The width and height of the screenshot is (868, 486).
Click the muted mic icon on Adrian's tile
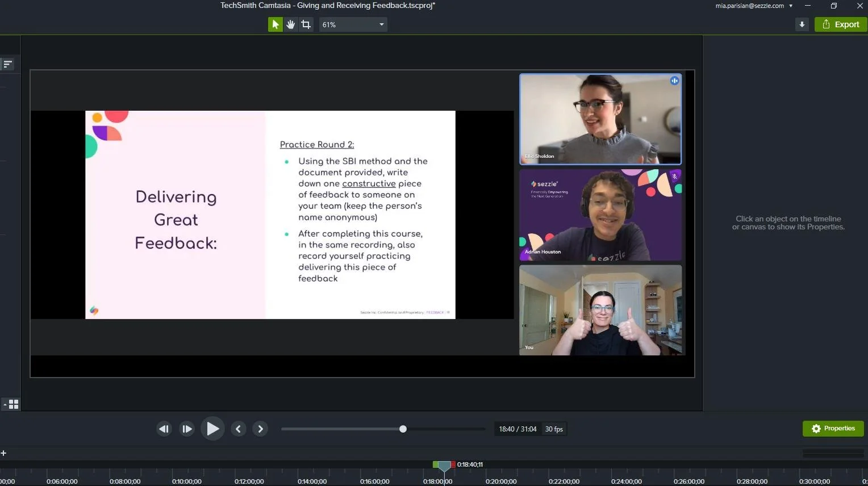pyautogui.click(x=674, y=176)
